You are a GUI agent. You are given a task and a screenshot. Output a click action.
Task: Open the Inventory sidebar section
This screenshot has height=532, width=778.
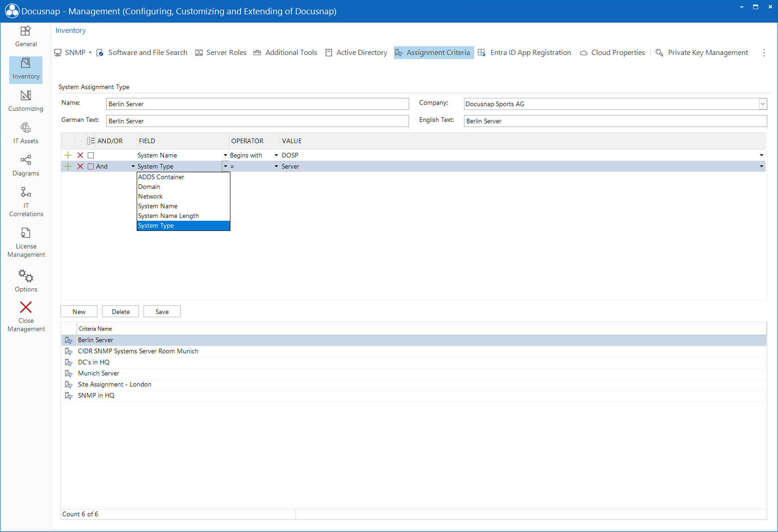[26, 70]
